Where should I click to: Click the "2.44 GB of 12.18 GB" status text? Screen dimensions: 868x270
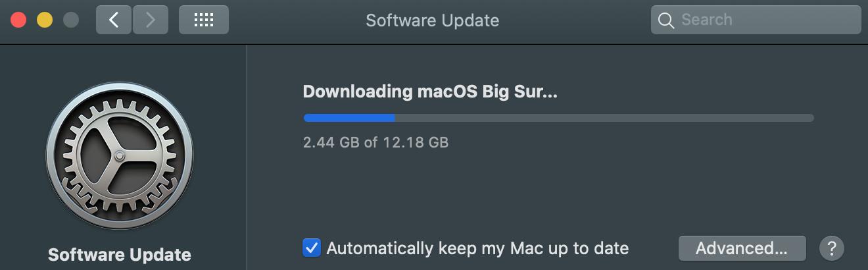[x=375, y=142]
